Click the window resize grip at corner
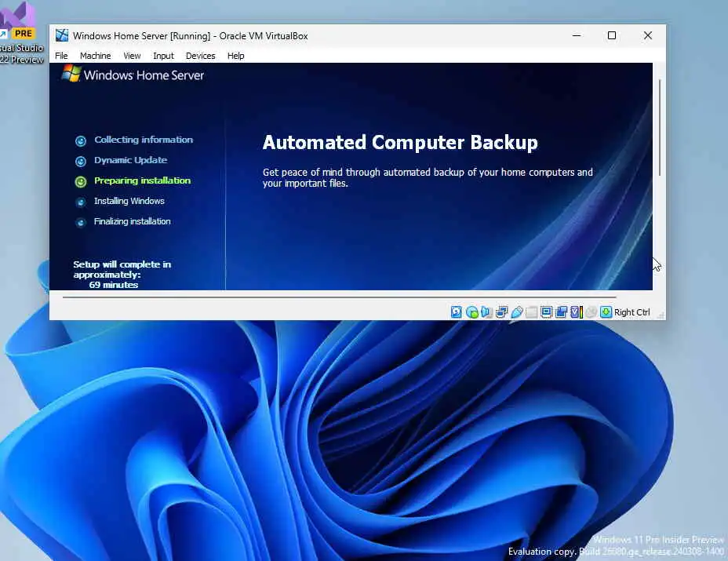 point(661,315)
